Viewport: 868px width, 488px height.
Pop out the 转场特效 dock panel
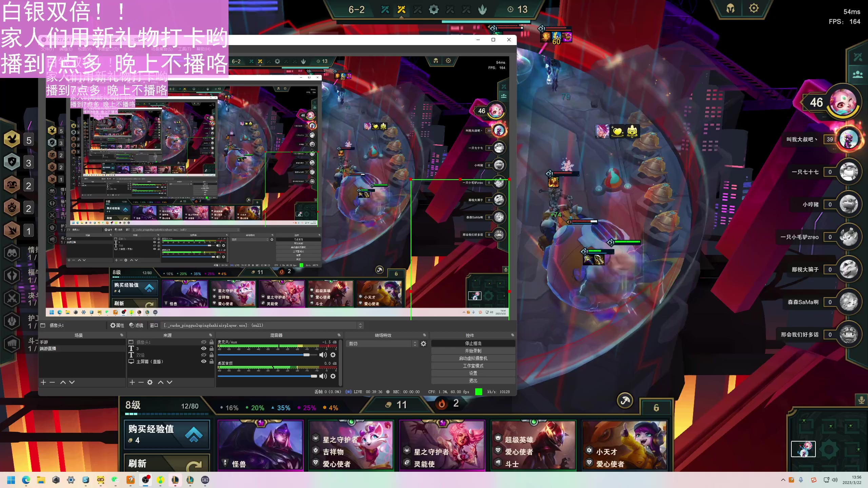pyautogui.click(x=425, y=335)
